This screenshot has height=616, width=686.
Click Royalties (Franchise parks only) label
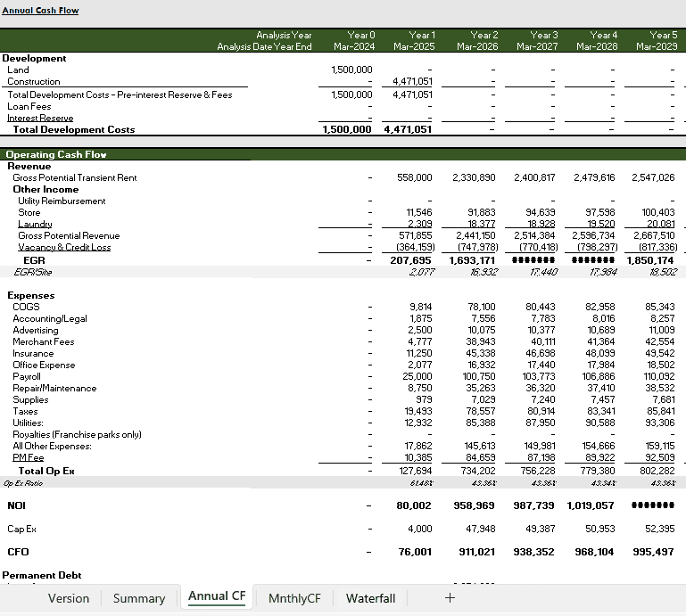[x=77, y=434]
